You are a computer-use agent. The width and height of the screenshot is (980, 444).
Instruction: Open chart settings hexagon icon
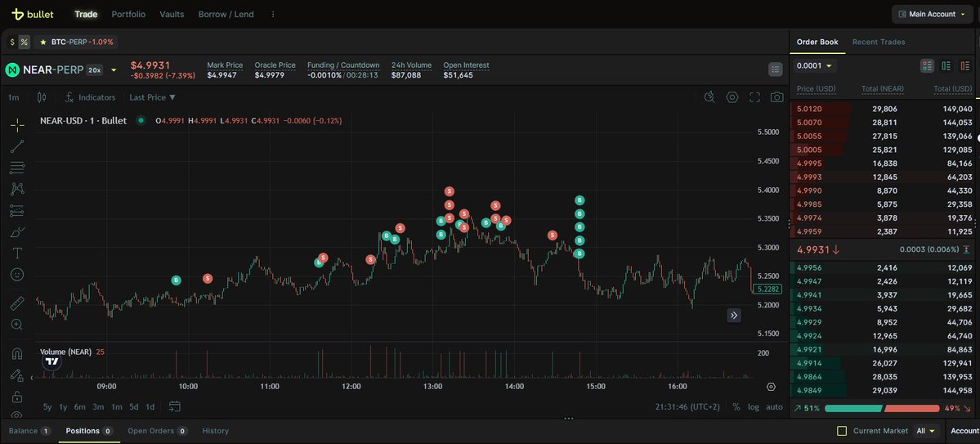(x=732, y=97)
